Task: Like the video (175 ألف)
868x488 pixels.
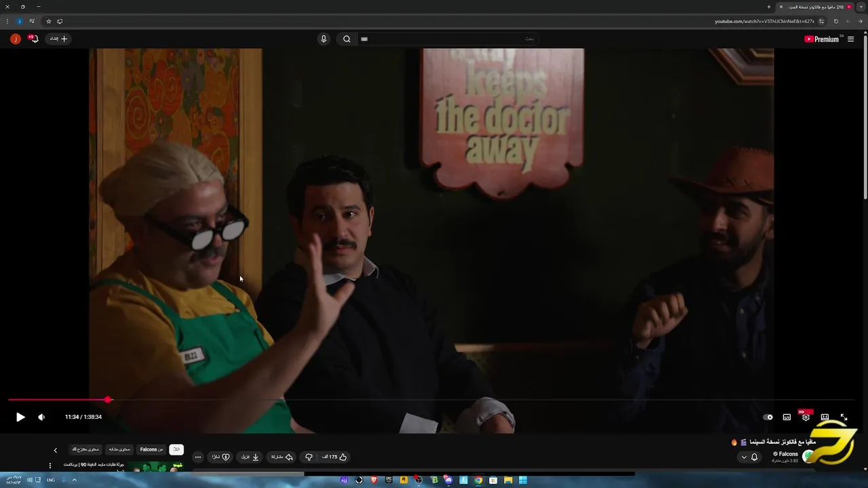Action: coord(335,457)
